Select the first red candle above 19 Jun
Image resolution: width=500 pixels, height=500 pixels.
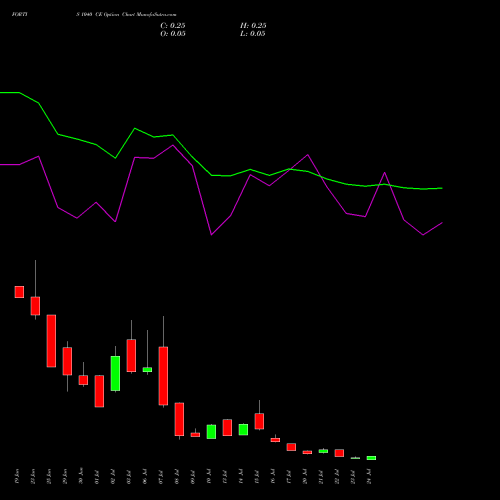tap(19, 292)
